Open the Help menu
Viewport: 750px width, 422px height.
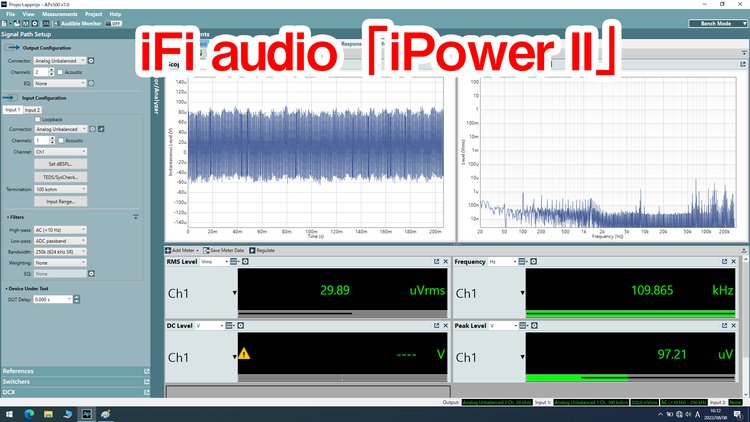[x=115, y=14]
